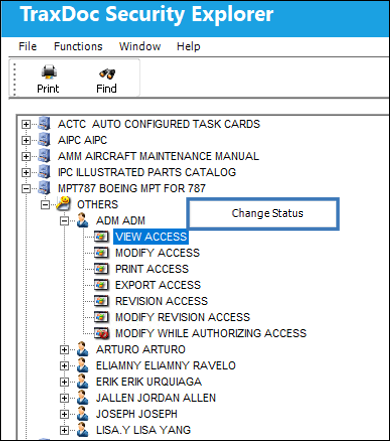390x441 pixels.
Task: Select the REVISION ACCESS tree item
Action: (x=161, y=301)
